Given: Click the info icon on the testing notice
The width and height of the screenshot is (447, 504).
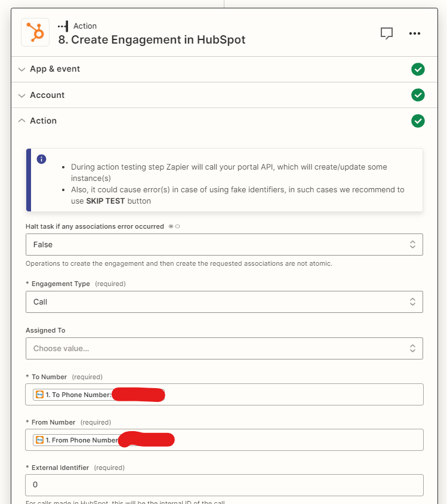Looking at the screenshot, I should pyautogui.click(x=41, y=159).
